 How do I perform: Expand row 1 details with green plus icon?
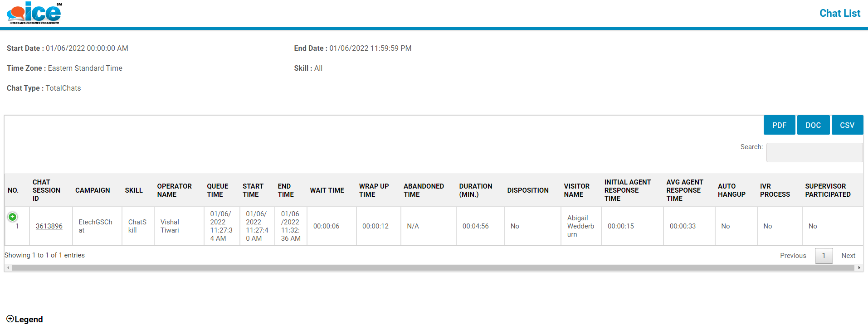(x=13, y=217)
